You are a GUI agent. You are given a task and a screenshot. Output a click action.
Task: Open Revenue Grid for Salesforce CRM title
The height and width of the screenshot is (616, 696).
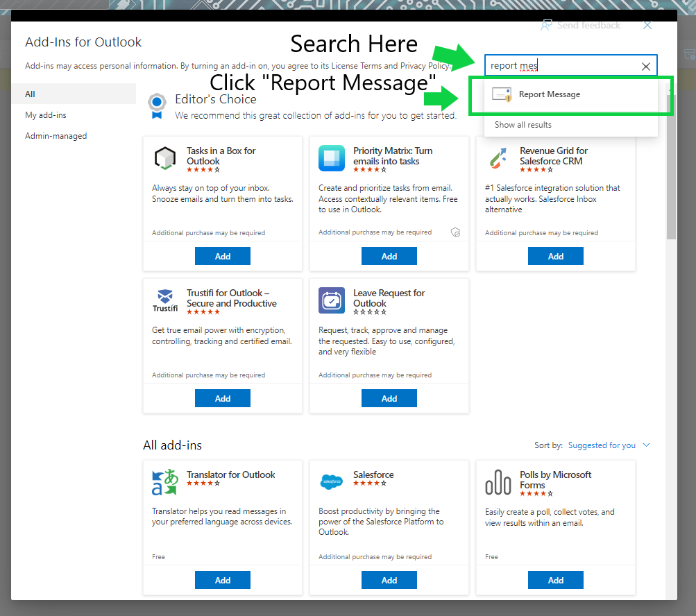554,156
